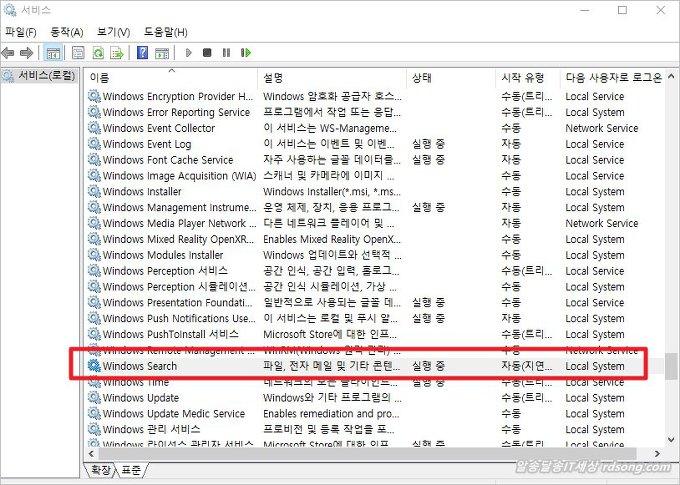
Task: Click the 서비스 app icon in title bar
Action: coord(10,10)
